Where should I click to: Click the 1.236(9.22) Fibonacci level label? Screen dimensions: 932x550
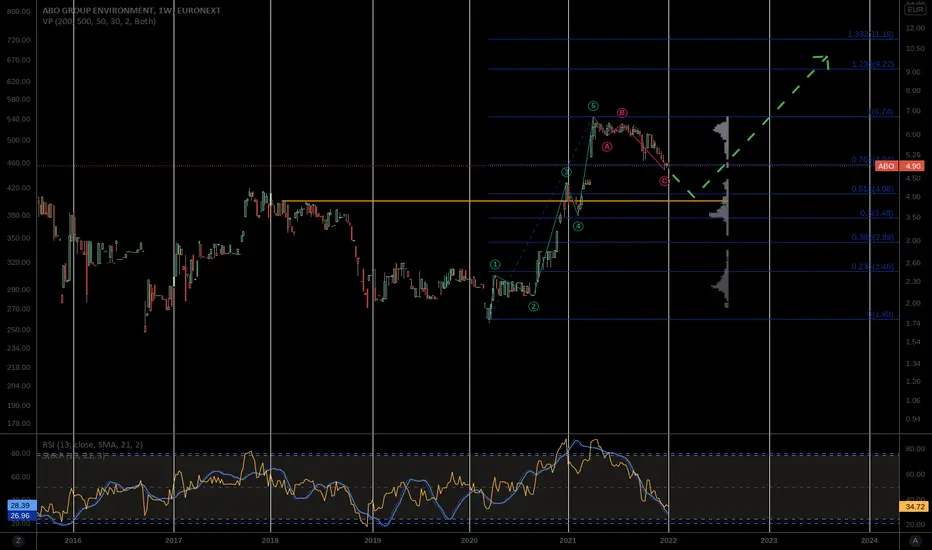pyautogui.click(x=873, y=64)
